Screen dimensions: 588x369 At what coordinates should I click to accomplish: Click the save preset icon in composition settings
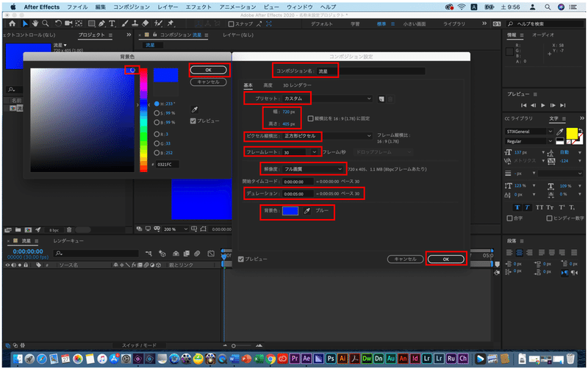pyautogui.click(x=381, y=99)
